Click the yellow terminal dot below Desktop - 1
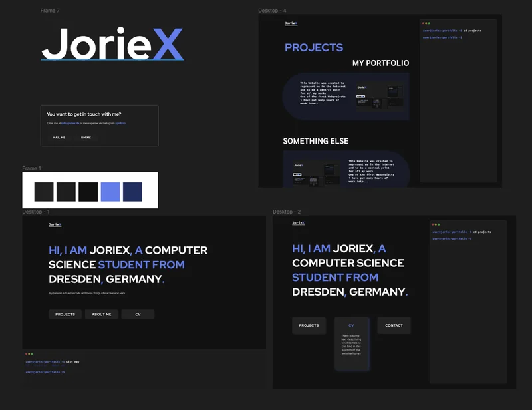The height and width of the screenshot is (410, 532). click(29, 354)
